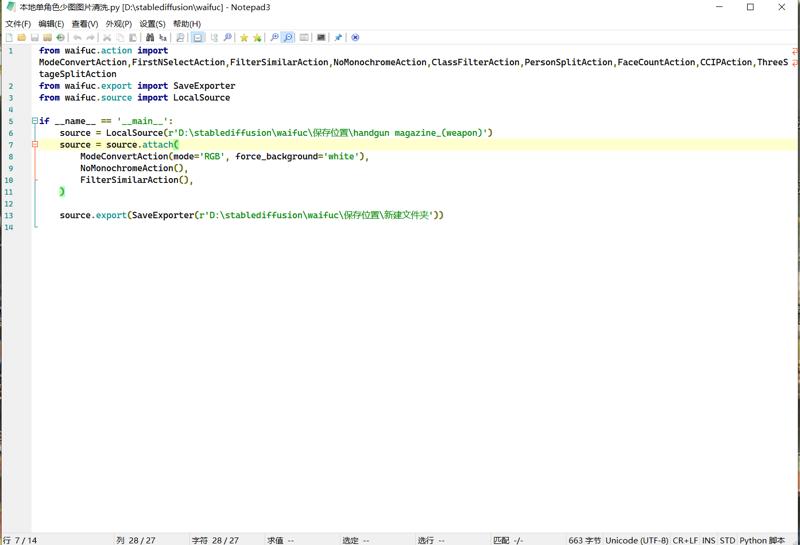The height and width of the screenshot is (545, 800).
Task: Close the Notepad3 window
Action: click(782, 7)
